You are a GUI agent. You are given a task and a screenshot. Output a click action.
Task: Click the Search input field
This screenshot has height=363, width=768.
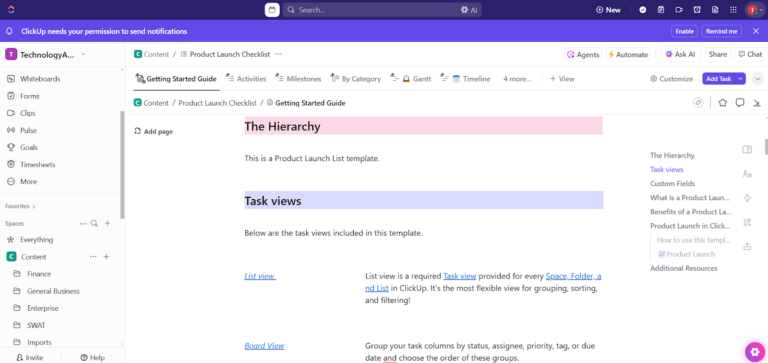(370, 10)
